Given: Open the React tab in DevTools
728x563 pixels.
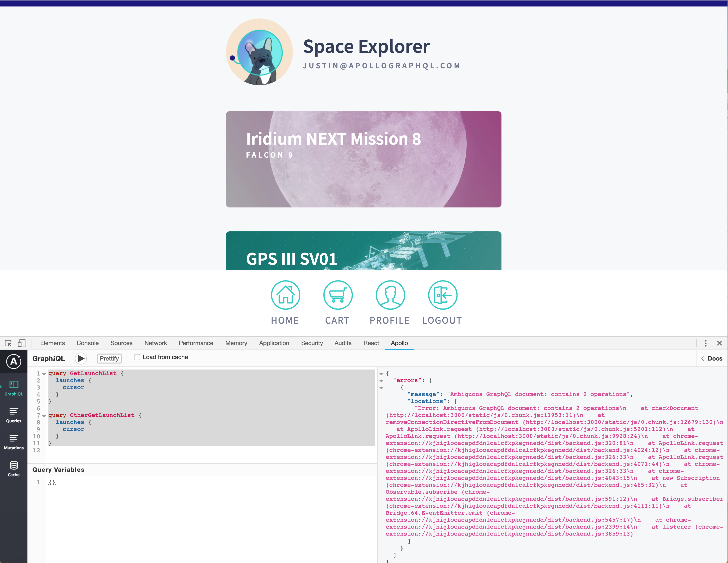Looking at the screenshot, I should point(371,343).
